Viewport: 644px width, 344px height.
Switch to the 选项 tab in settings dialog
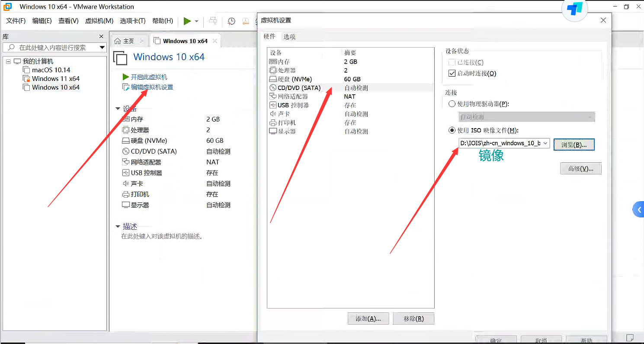pos(289,37)
